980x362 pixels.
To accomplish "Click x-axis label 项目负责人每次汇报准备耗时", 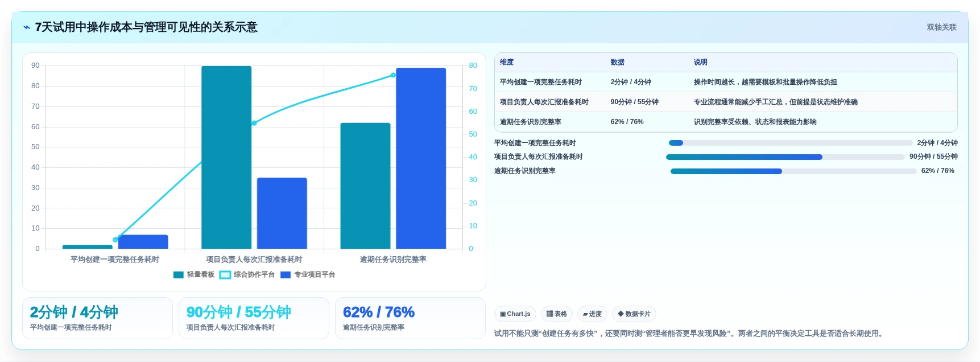I will click(254, 260).
